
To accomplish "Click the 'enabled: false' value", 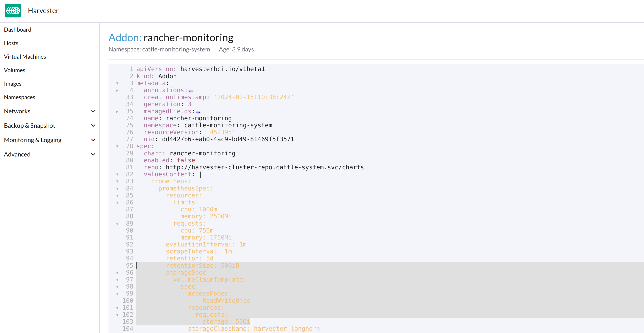I will click(x=186, y=160).
